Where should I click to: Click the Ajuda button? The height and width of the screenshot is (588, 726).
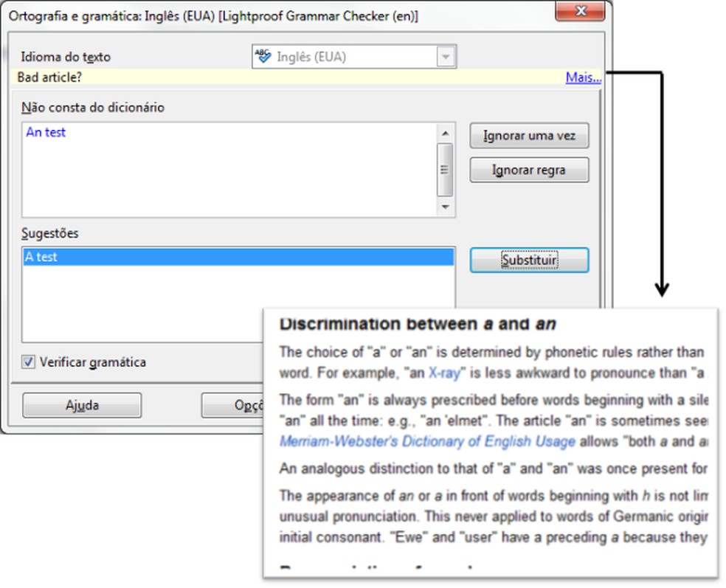[x=82, y=405]
